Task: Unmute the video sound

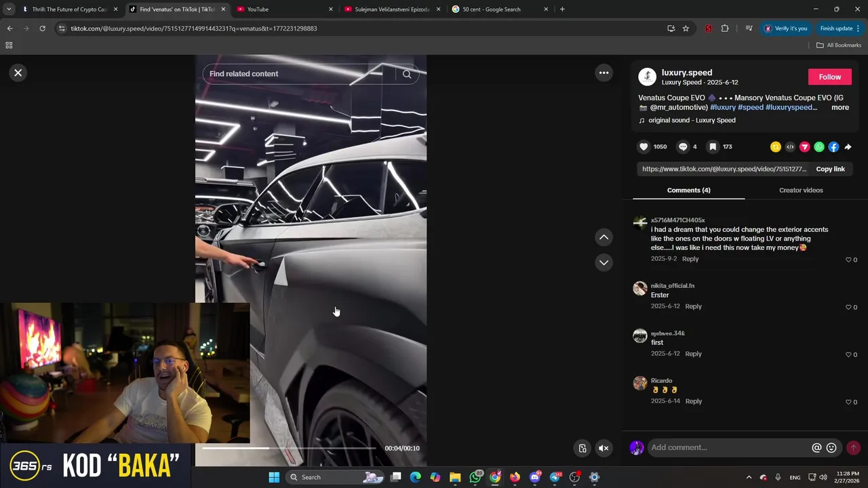Action: pos(604,448)
